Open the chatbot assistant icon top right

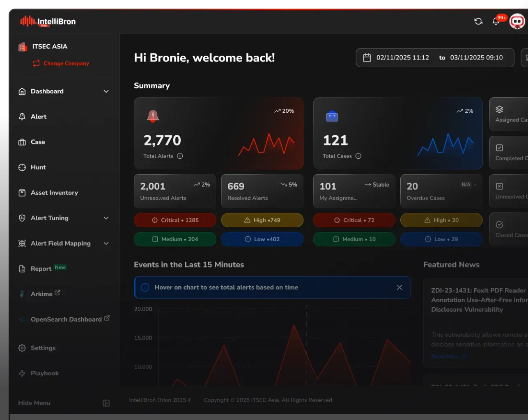[517, 21]
